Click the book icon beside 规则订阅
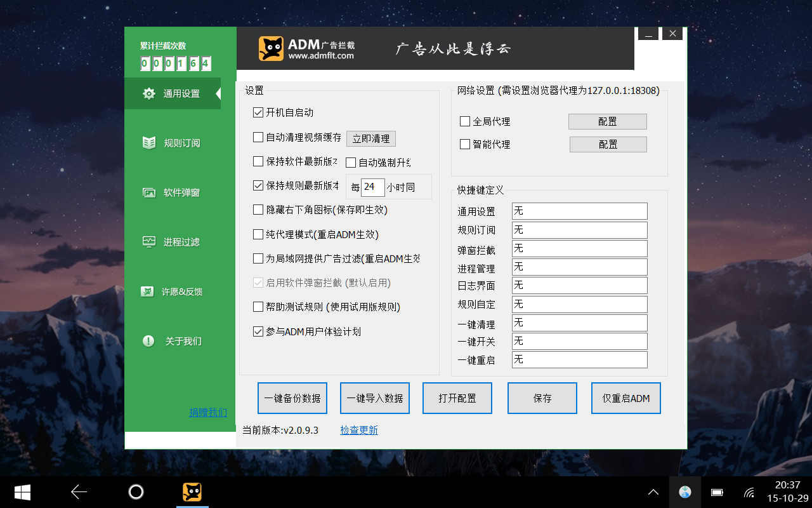812x508 pixels. pyautogui.click(x=148, y=143)
